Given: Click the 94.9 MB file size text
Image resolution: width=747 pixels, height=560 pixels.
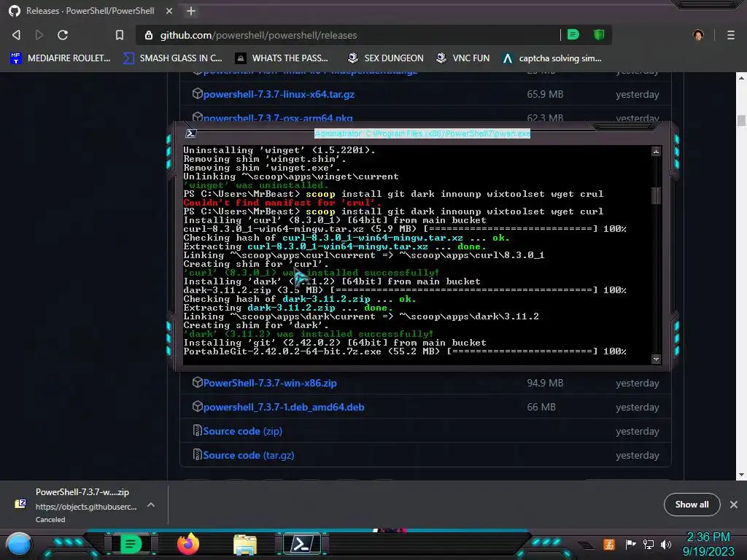Looking at the screenshot, I should [x=545, y=383].
